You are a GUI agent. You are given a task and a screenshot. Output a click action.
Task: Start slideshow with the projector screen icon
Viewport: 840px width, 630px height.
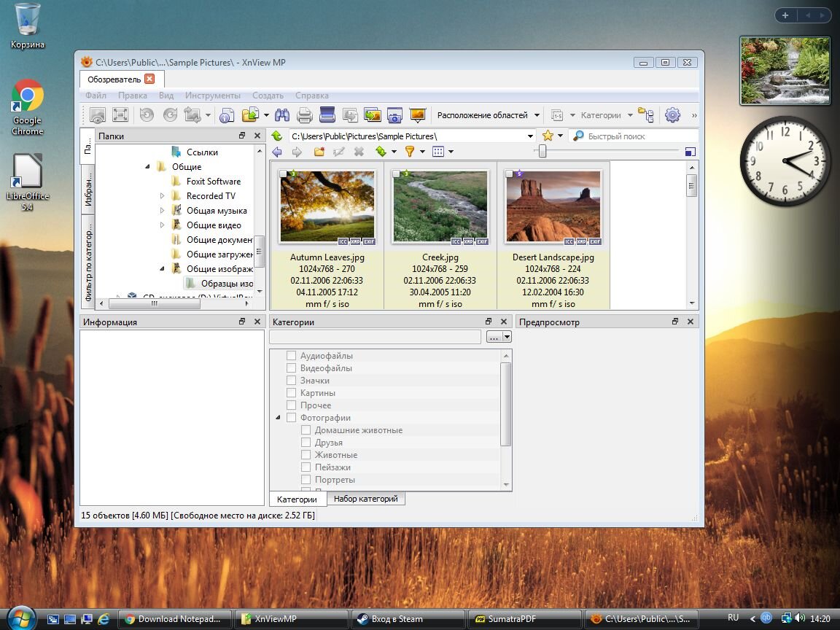coord(417,115)
